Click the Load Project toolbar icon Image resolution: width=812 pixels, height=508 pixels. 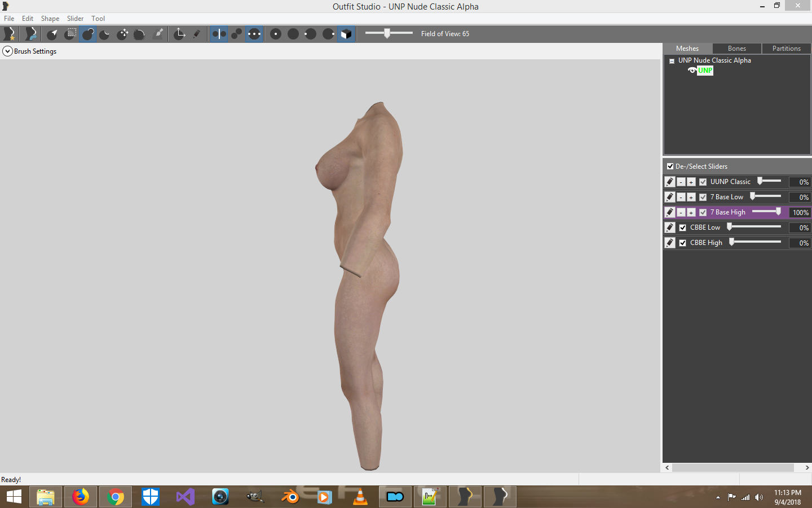[30, 34]
